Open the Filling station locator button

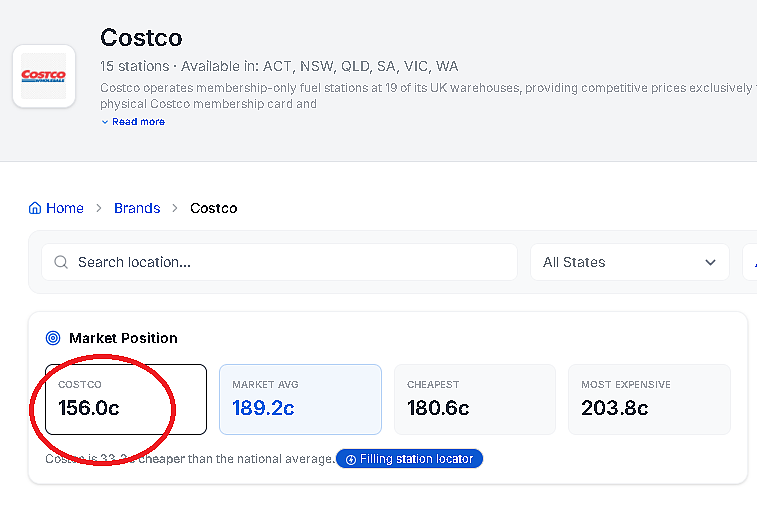(x=409, y=459)
